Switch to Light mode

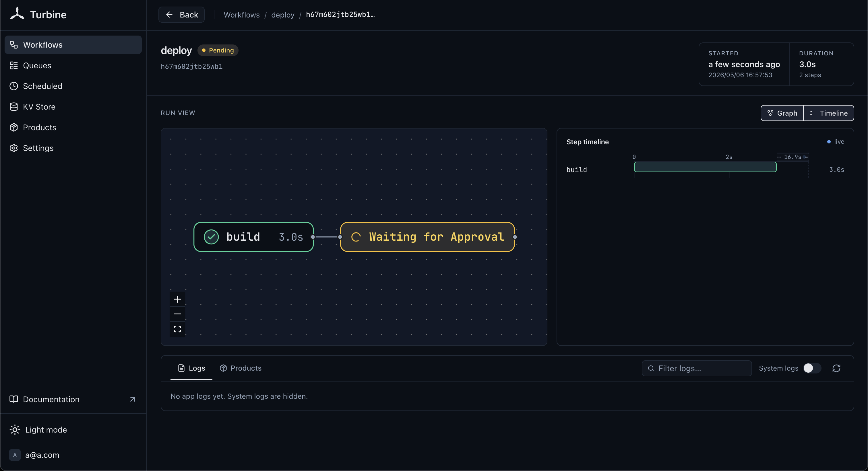coord(73,430)
